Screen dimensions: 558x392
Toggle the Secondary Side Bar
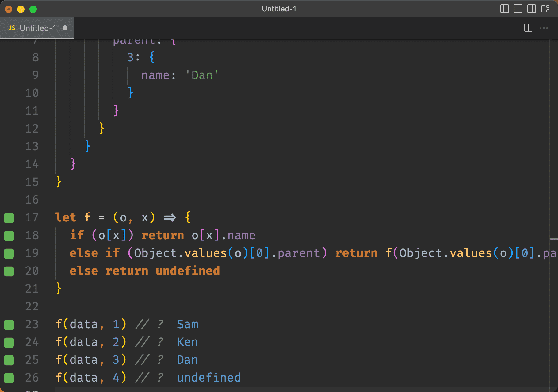(531, 9)
